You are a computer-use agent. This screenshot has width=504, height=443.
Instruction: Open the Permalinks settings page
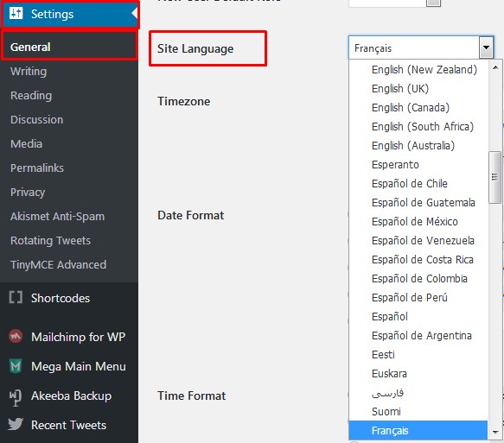point(37,168)
